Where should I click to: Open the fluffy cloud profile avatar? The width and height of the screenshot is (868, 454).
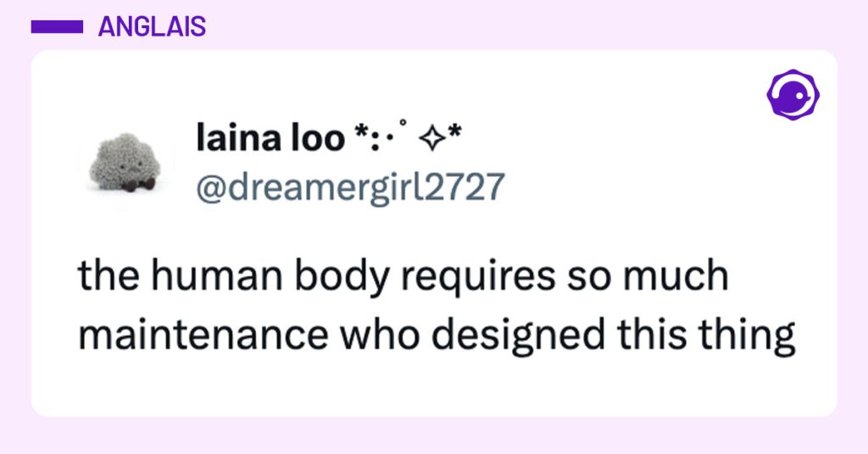pos(121,161)
